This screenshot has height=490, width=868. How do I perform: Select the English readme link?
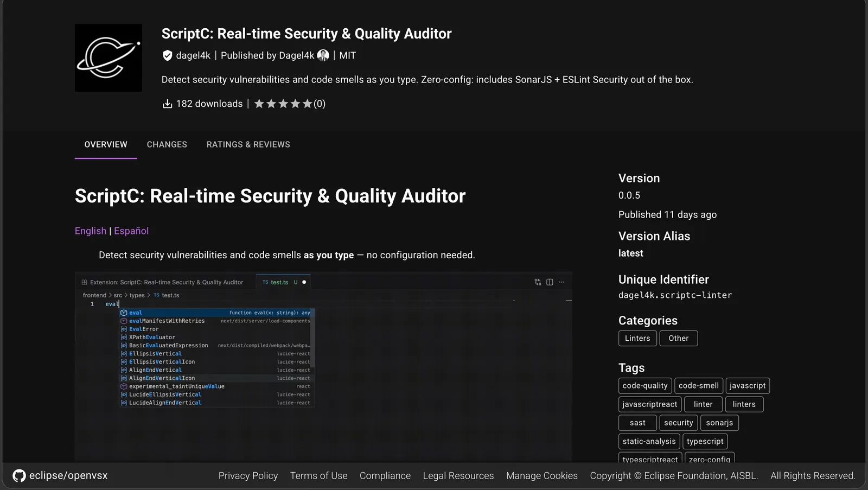(x=91, y=231)
